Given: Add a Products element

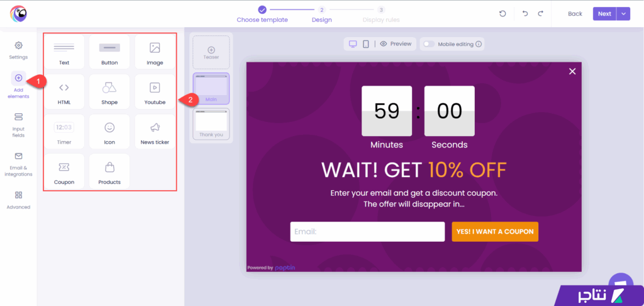Looking at the screenshot, I should tap(109, 171).
